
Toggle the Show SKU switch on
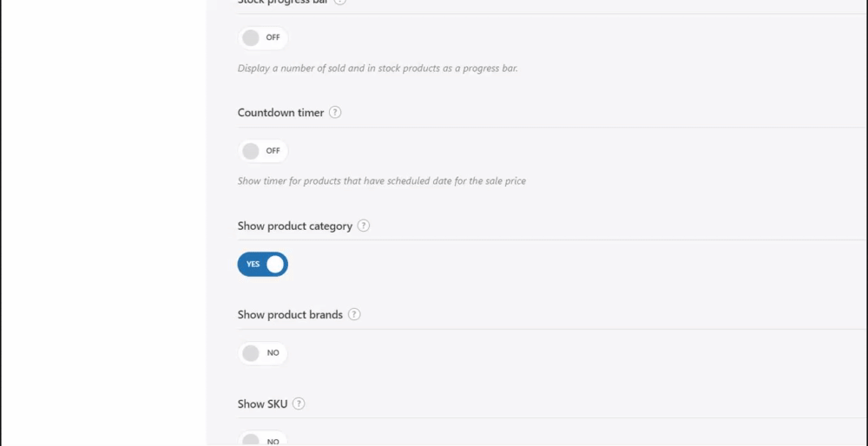click(262, 439)
